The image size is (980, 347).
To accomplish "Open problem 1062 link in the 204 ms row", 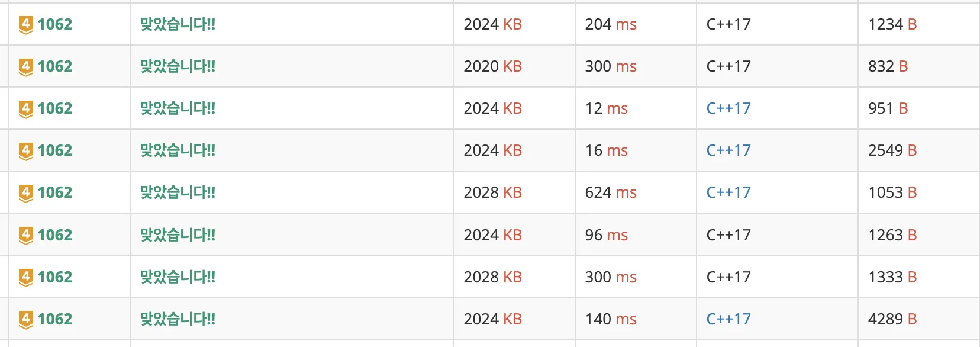I will click(55, 24).
